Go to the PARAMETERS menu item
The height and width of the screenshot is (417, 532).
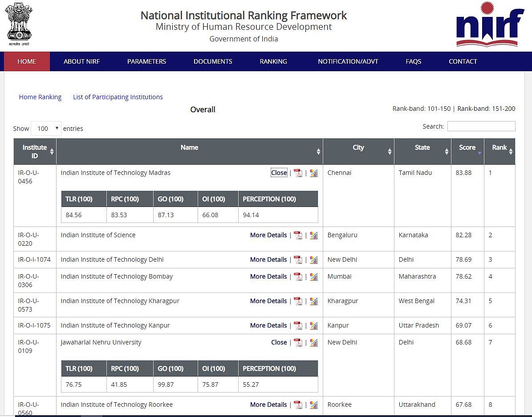click(146, 61)
